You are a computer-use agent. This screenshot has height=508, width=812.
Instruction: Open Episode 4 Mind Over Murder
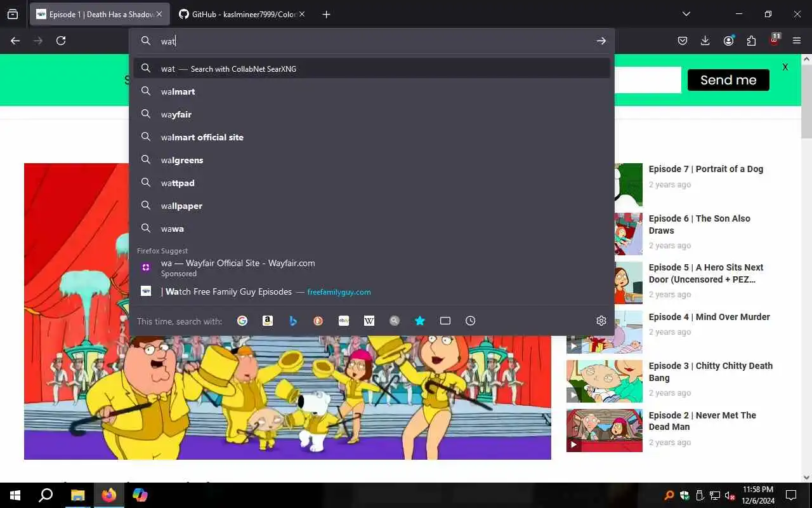pyautogui.click(x=709, y=317)
